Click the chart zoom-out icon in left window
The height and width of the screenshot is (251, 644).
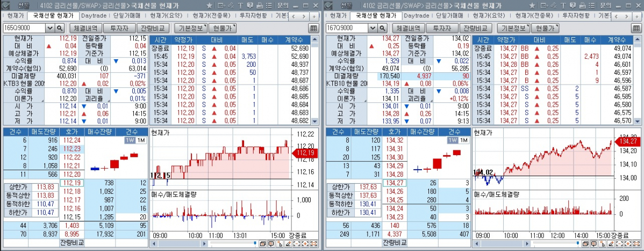tap(297, 243)
